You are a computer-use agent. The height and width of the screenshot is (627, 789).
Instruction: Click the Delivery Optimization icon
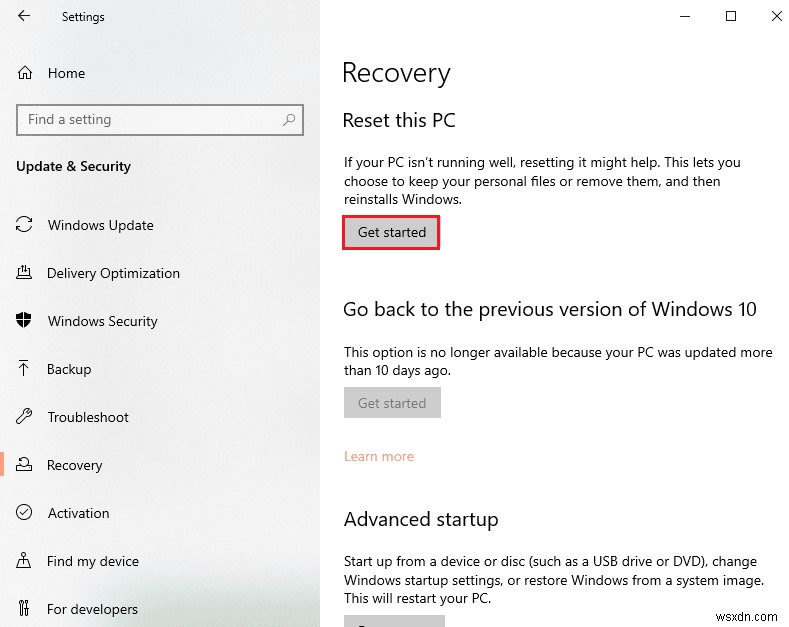click(24, 273)
